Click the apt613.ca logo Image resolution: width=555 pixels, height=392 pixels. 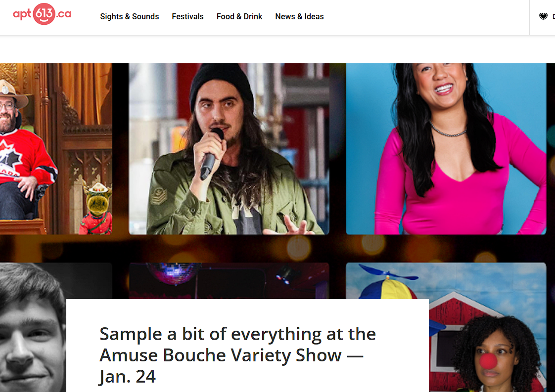(x=42, y=14)
